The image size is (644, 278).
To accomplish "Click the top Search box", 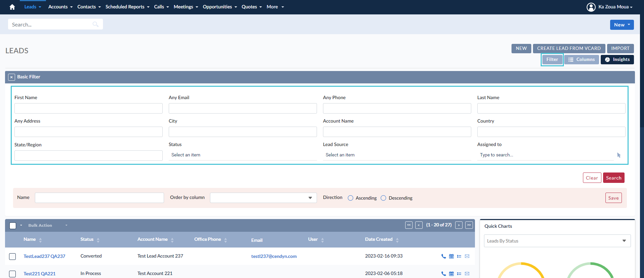I will (x=55, y=24).
